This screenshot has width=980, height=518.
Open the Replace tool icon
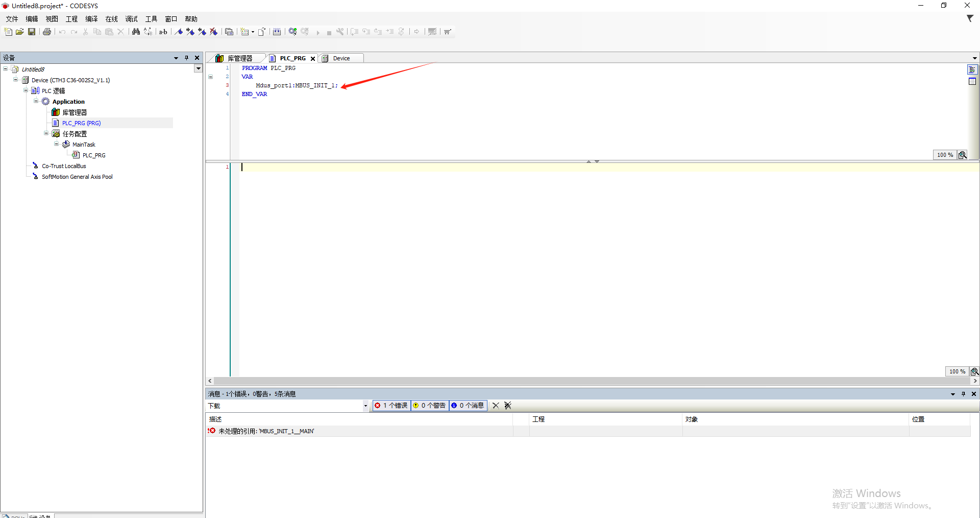pyautogui.click(x=148, y=32)
